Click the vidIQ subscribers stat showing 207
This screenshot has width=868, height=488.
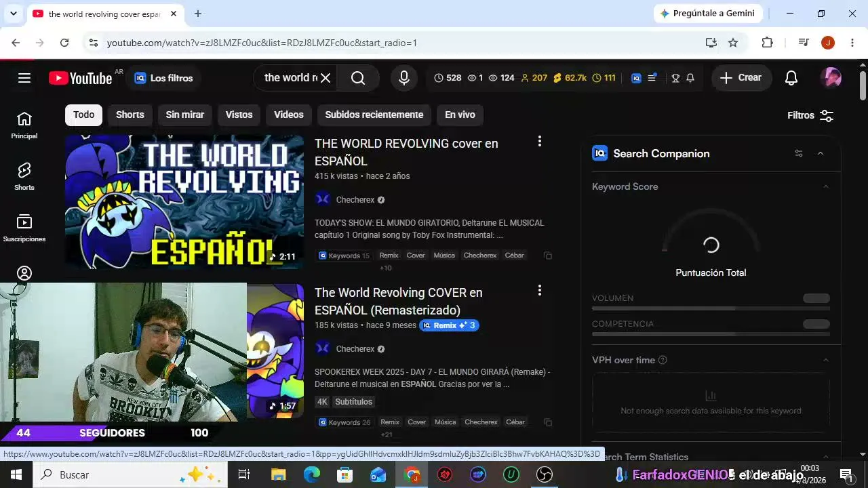[x=534, y=78]
